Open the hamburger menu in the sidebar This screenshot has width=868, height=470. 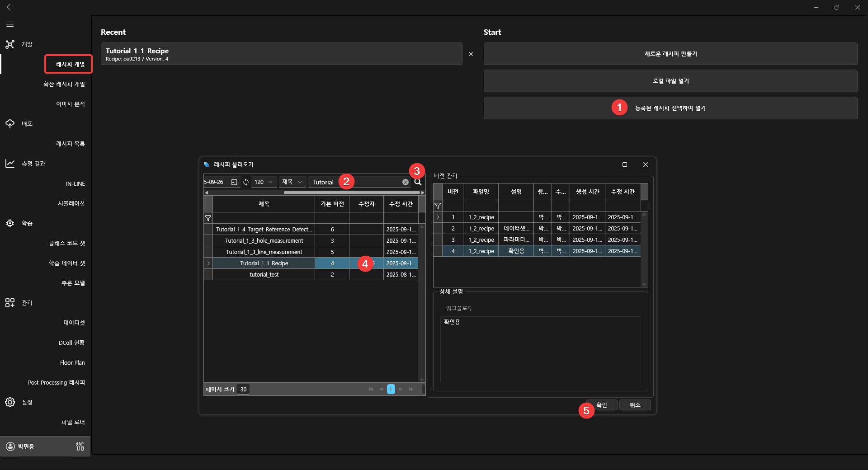point(10,24)
